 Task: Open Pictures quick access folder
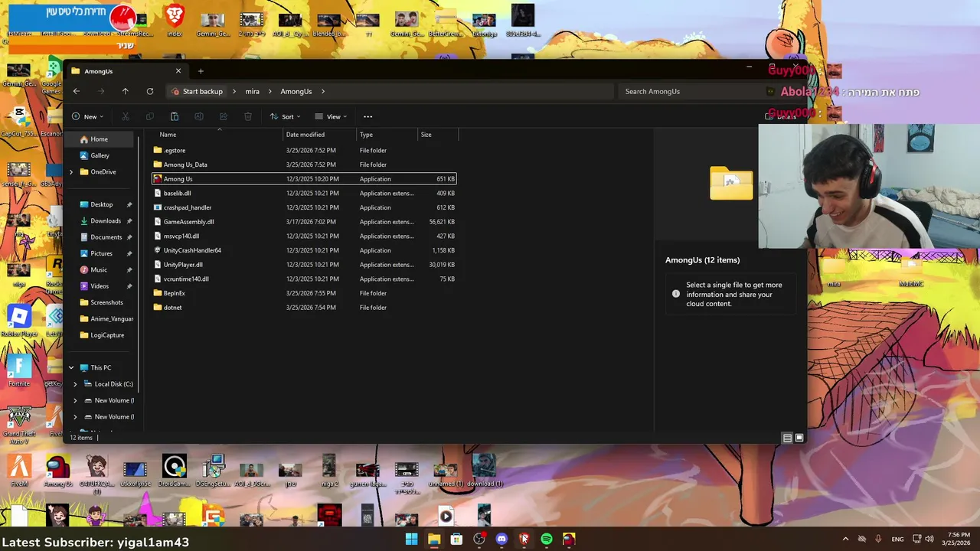pyautogui.click(x=101, y=253)
